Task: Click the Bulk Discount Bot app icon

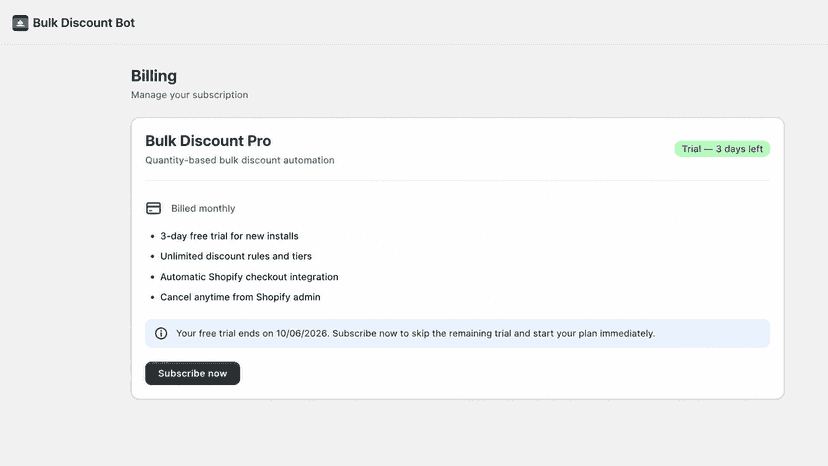Action: point(20,23)
